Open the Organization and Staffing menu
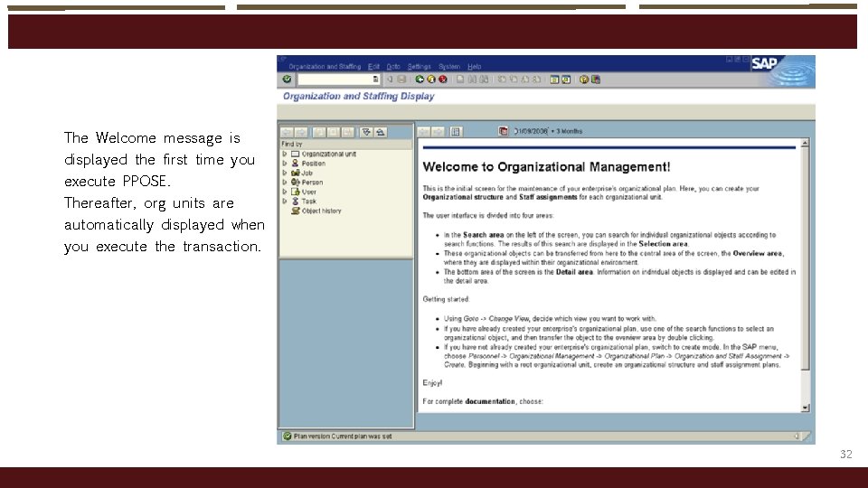The height and width of the screenshot is (488, 868). 325,66
